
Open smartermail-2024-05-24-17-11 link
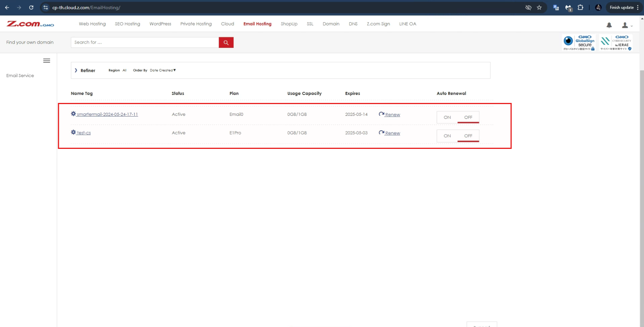[x=107, y=114]
